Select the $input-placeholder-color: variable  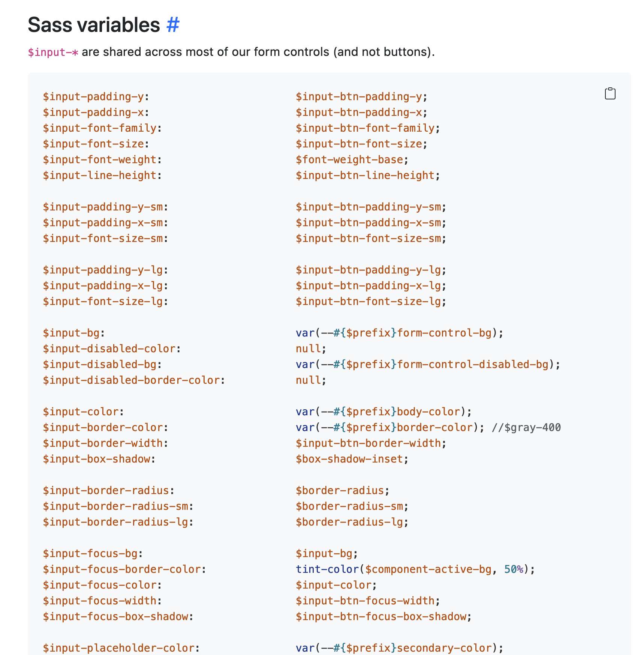pyautogui.click(x=121, y=648)
